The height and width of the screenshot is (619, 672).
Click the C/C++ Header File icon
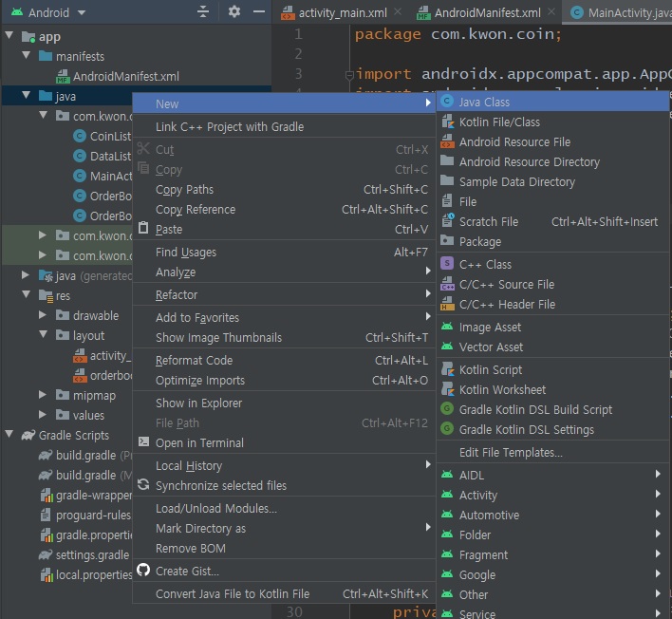[x=447, y=304]
